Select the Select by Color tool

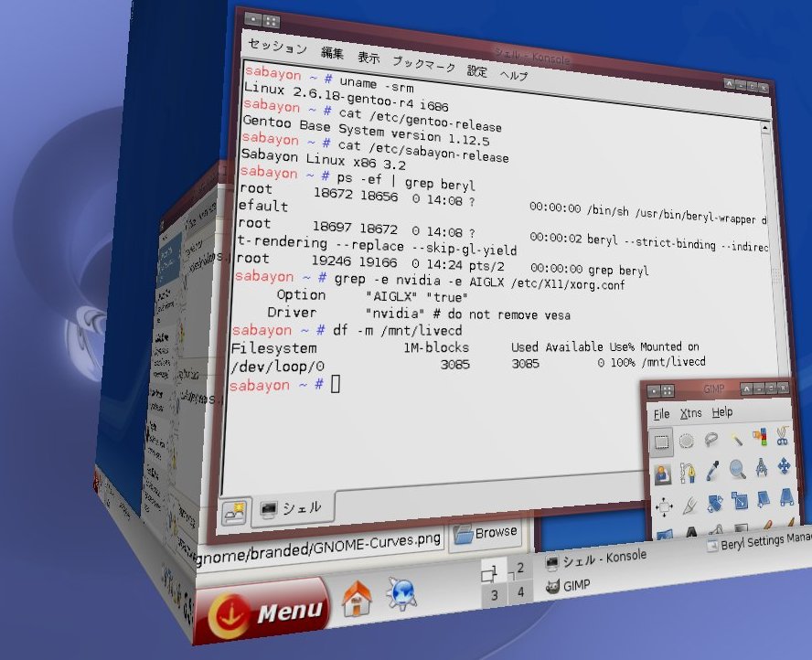[x=760, y=436]
